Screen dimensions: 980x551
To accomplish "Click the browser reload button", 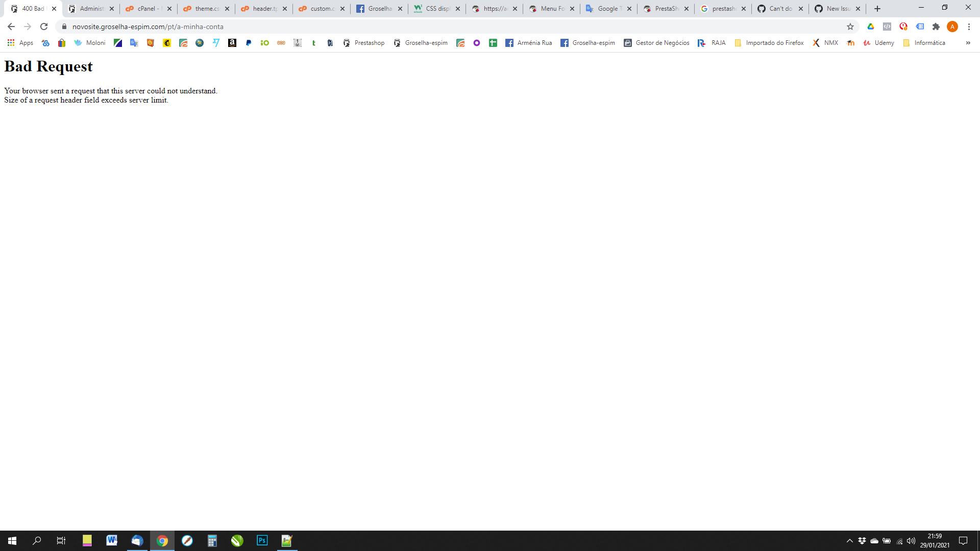I will coord(44,27).
